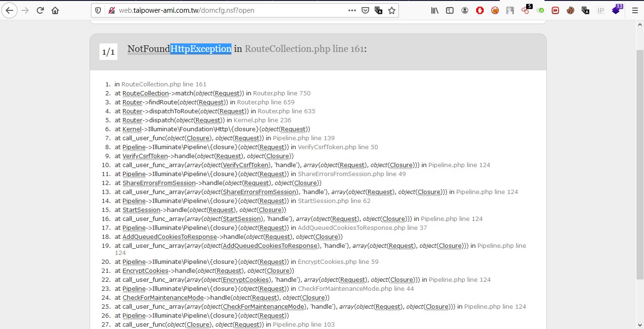Click the highlighted HttpException heading text
The width and height of the screenshot is (644, 329).
[201, 49]
